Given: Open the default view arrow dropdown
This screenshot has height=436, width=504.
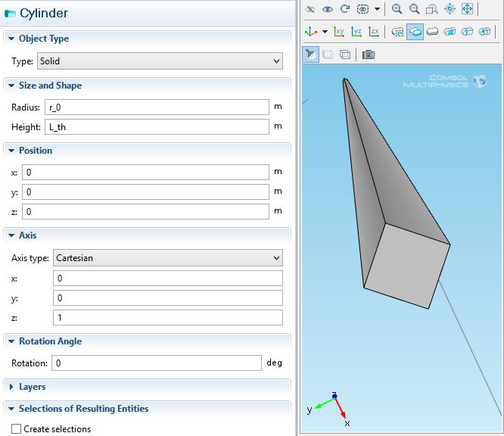Looking at the screenshot, I should click(x=325, y=32).
